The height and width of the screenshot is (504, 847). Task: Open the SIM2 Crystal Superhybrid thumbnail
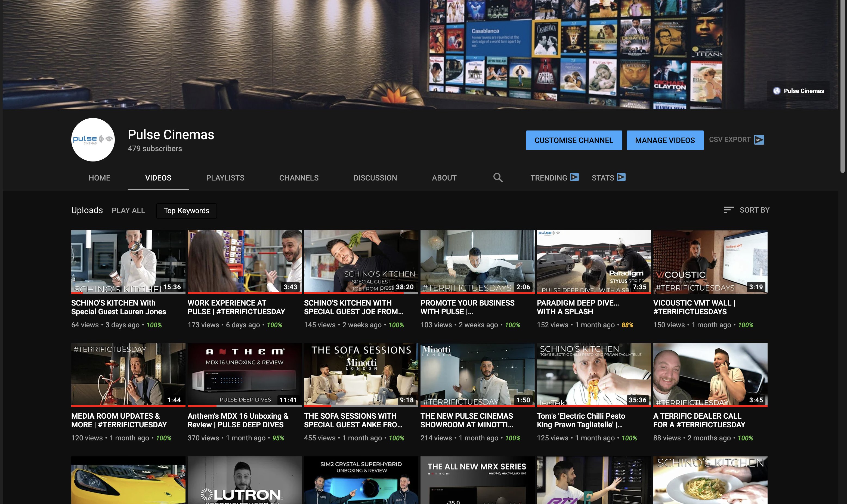point(361,480)
